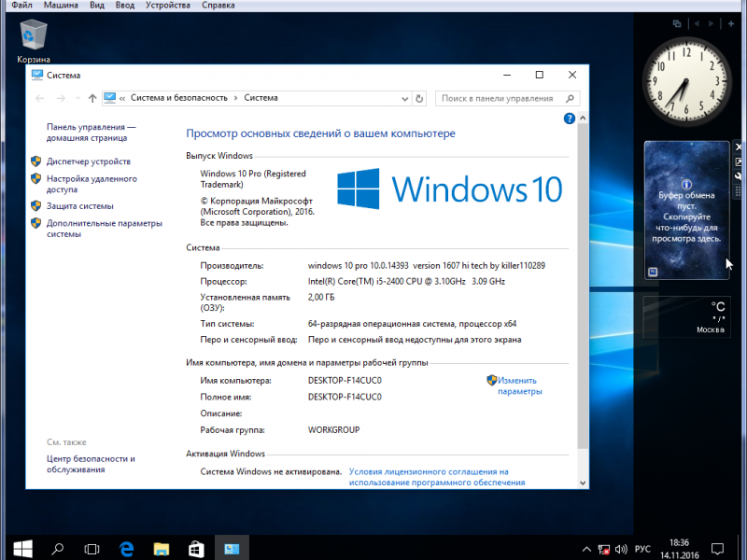Add a gadget with the sidebar plus button
Viewport: 747px width, 560px height.
731,23
